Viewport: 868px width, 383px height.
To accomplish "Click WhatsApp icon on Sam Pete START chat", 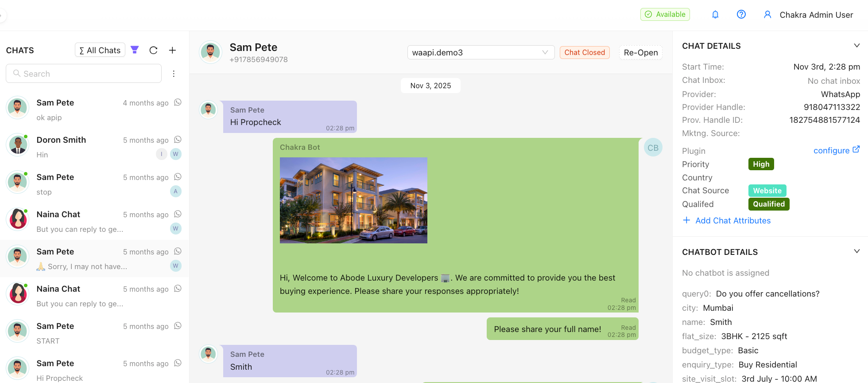I will [x=178, y=326].
